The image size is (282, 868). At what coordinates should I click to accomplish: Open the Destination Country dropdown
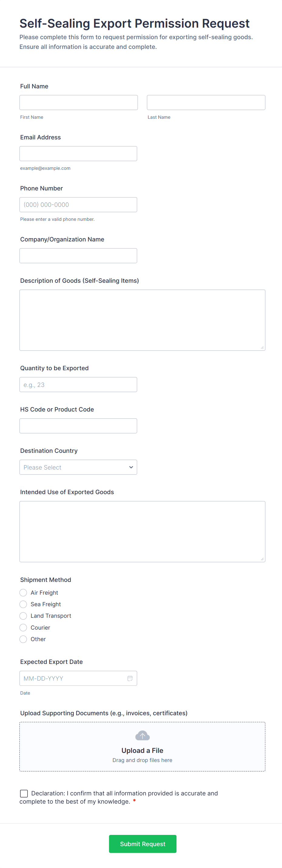click(78, 467)
